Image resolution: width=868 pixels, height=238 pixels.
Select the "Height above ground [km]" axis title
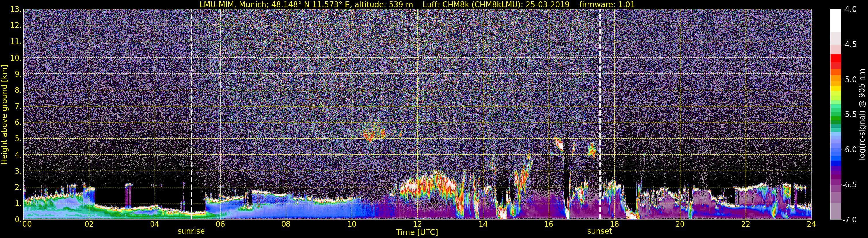coord(4,114)
